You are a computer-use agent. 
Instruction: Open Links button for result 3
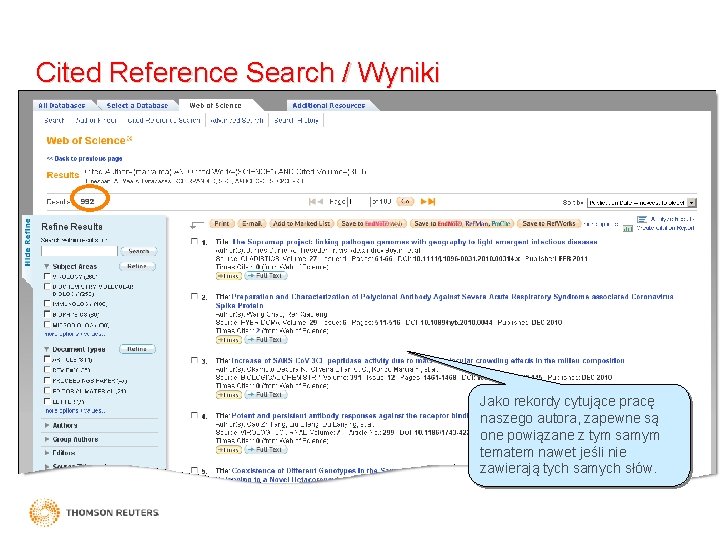pyautogui.click(x=228, y=395)
